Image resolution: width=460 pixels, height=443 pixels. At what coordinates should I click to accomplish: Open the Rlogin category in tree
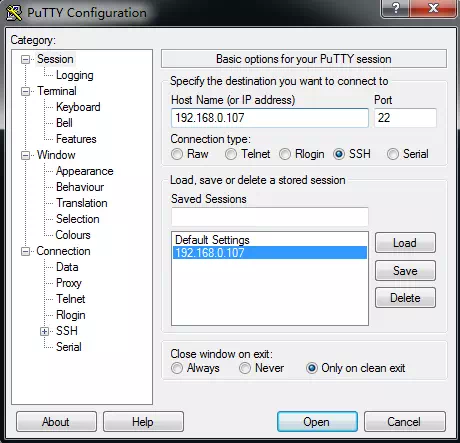tap(71, 315)
